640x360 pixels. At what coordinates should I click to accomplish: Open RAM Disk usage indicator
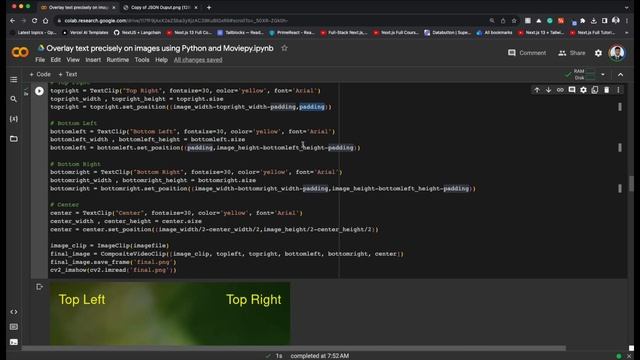[580, 75]
